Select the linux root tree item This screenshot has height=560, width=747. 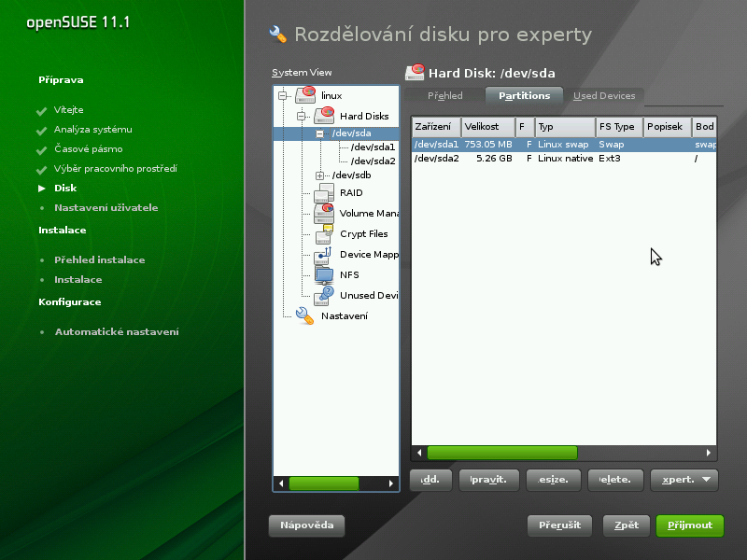point(331,96)
